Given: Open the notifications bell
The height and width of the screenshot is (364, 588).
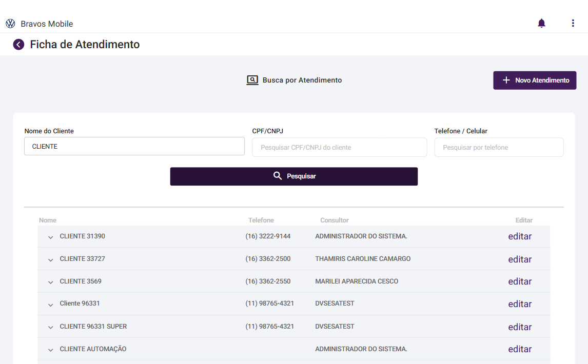Looking at the screenshot, I should [541, 23].
